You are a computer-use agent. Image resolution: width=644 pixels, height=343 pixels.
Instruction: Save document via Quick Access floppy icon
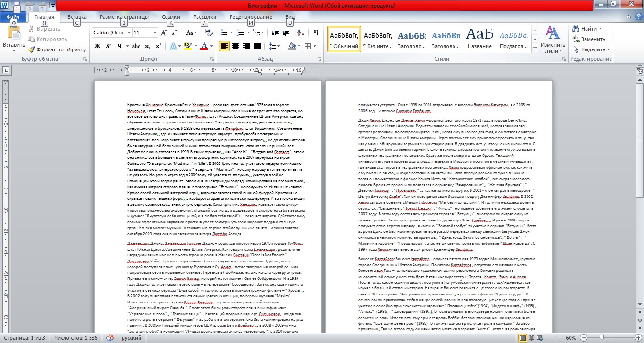pyautogui.click(x=17, y=7)
